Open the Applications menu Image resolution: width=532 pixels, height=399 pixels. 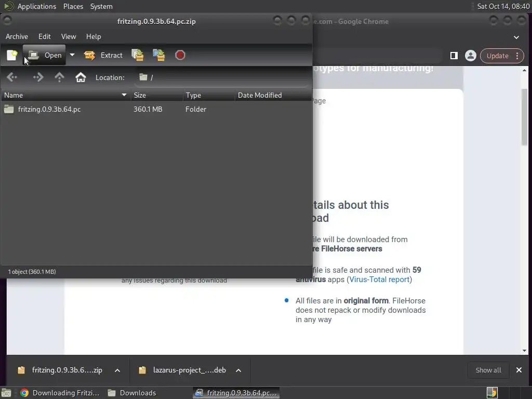click(x=37, y=6)
